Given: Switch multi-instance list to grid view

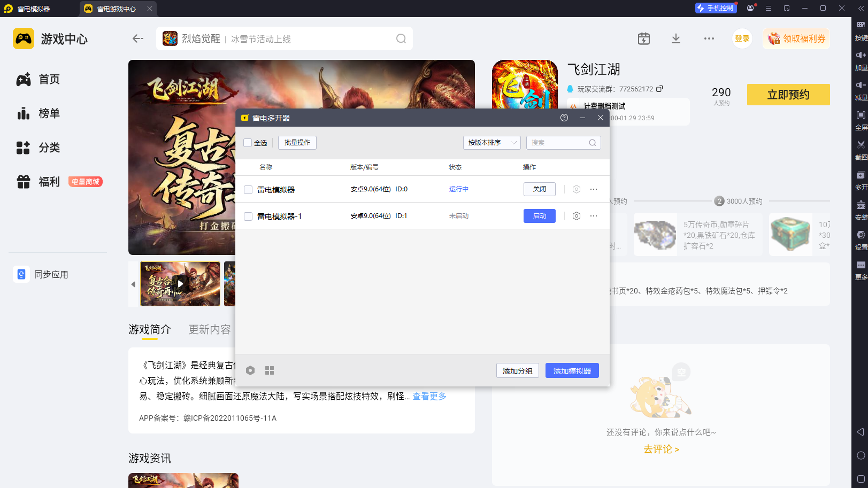Looking at the screenshot, I should coord(270,370).
